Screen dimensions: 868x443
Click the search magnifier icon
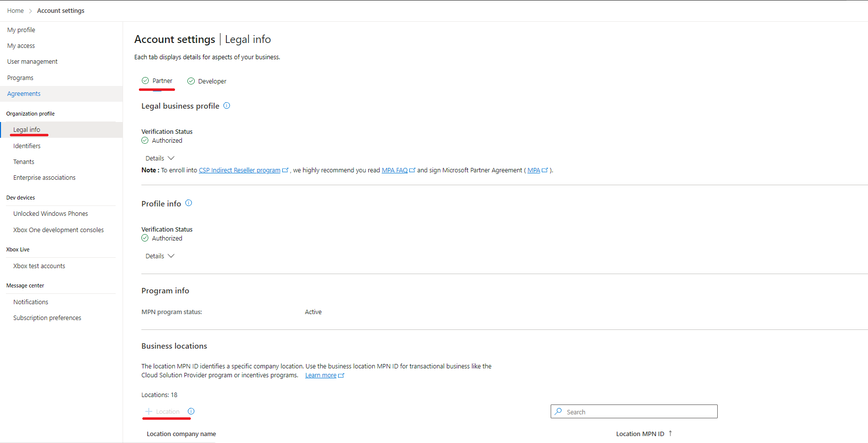click(559, 411)
